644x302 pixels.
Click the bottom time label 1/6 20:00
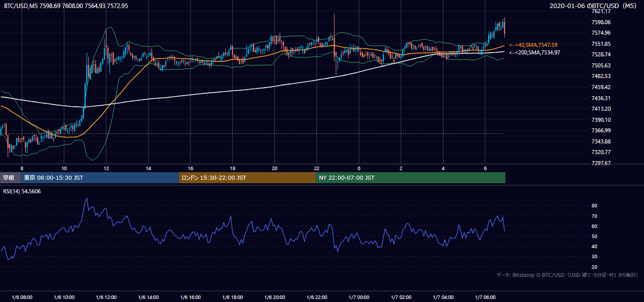pos(275,297)
